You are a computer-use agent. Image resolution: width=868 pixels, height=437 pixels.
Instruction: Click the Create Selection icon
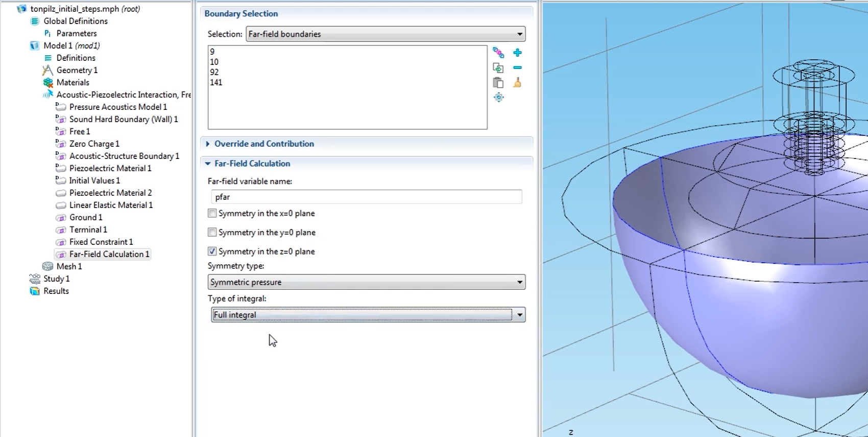[x=498, y=53]
